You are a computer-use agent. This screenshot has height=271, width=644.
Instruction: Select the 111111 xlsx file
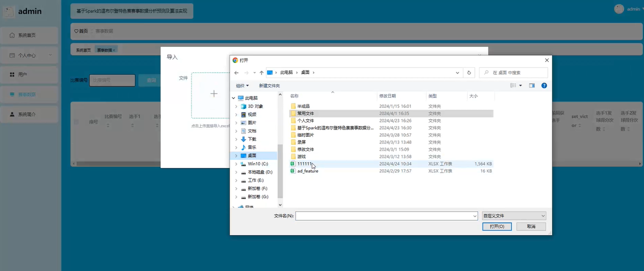tap(392, 164)
